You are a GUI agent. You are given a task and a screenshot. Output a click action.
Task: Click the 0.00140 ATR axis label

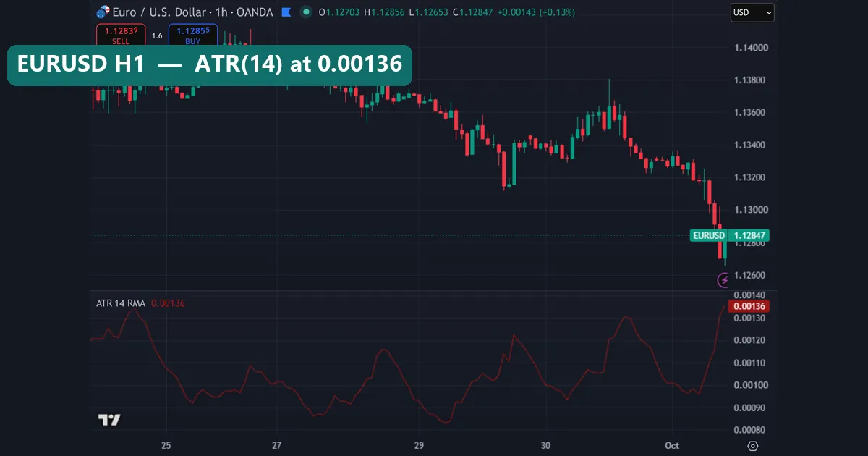(x=750, y=295)
